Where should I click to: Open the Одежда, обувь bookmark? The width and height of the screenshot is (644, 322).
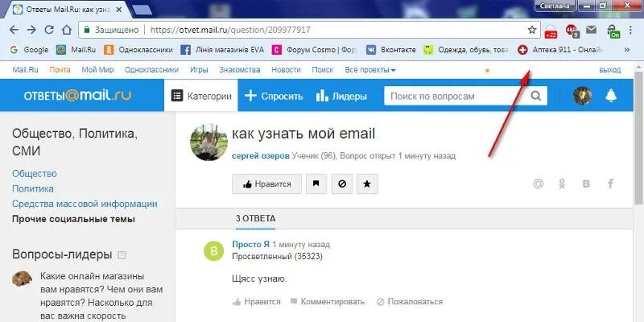coord(466,50)
